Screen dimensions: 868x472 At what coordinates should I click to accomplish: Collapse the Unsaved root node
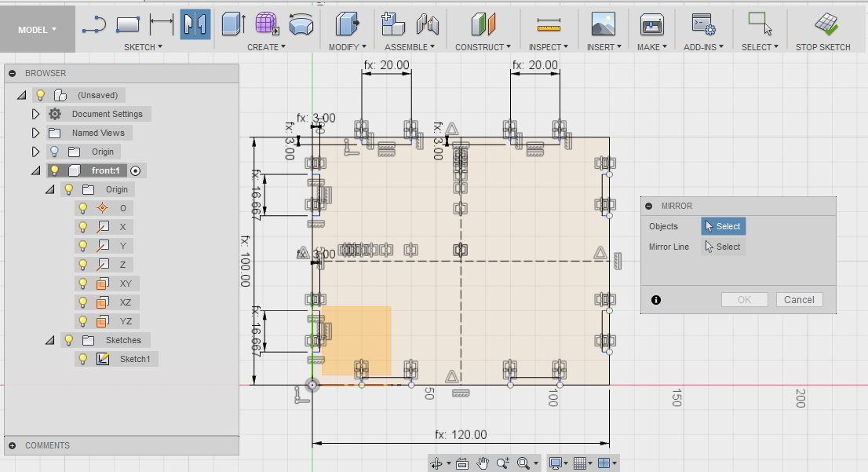pos(22,95)
